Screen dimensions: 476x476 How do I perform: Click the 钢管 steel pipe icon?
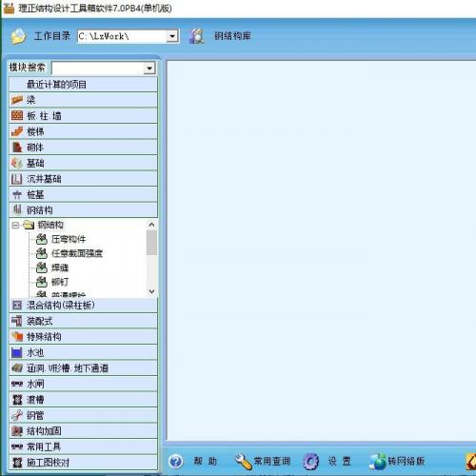(x=17, y=415)
